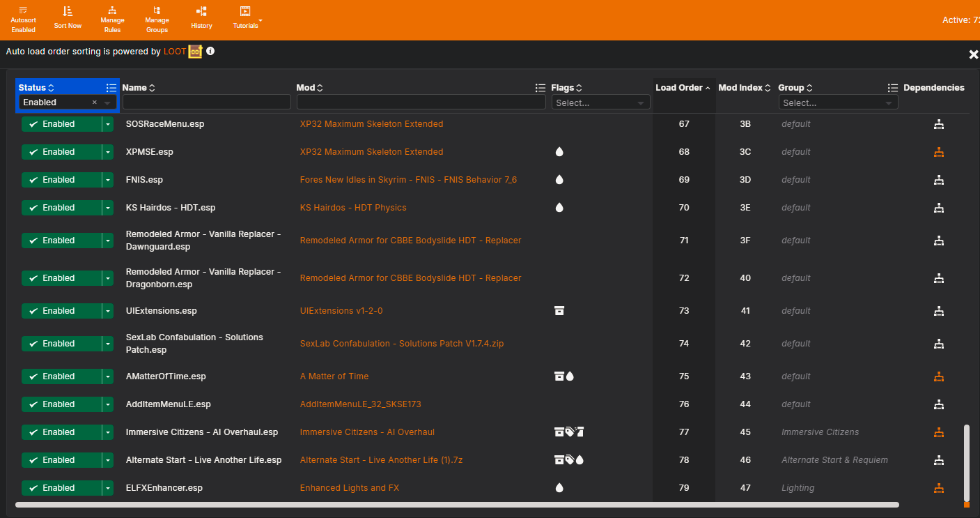980x518 pixels.
Task: Click the info icon next to LOOT
Action: click(x=210, y=51)
